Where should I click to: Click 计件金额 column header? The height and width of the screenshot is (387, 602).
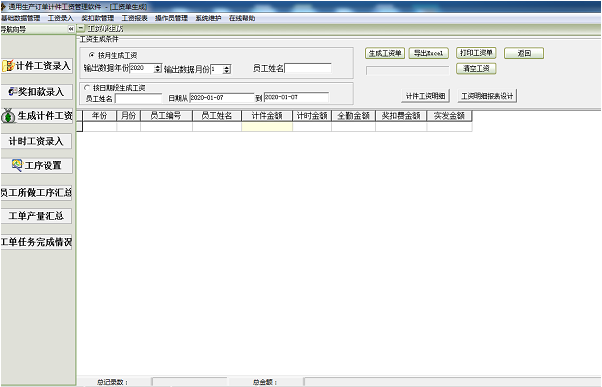[x=267, y=116]
